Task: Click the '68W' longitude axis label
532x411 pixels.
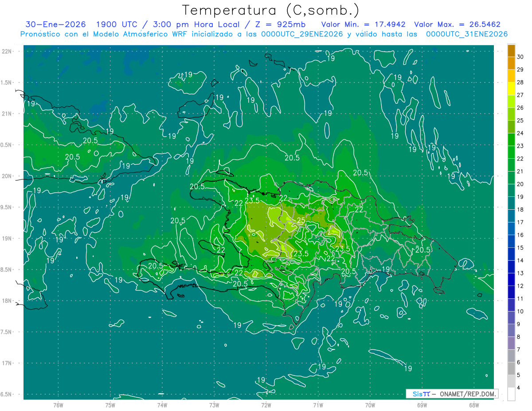Action: click(473, 404)
